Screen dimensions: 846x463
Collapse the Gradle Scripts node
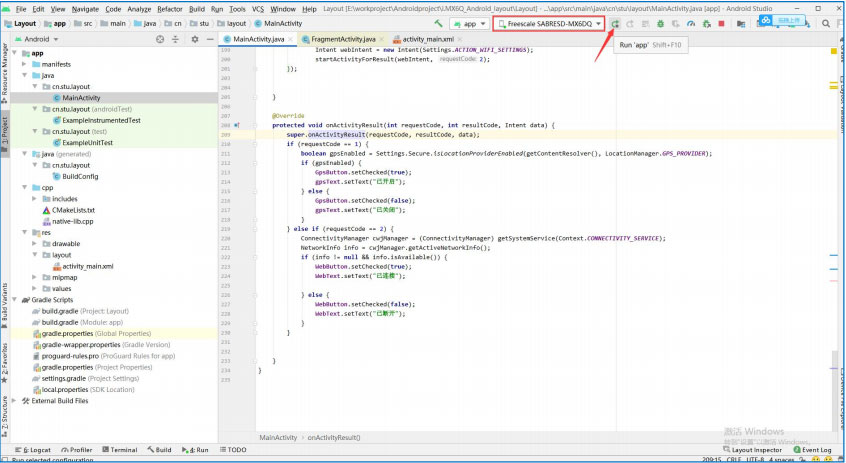[x=15, y=299]
